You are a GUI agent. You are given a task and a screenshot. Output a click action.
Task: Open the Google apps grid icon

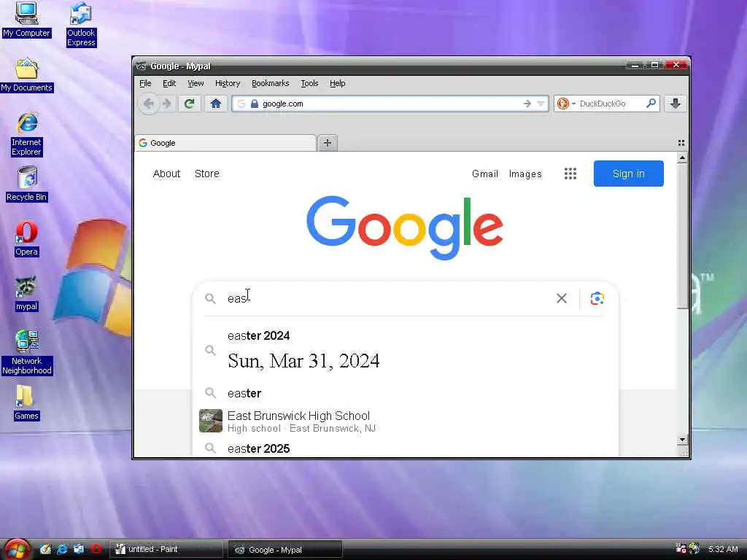tap(570, 174)
